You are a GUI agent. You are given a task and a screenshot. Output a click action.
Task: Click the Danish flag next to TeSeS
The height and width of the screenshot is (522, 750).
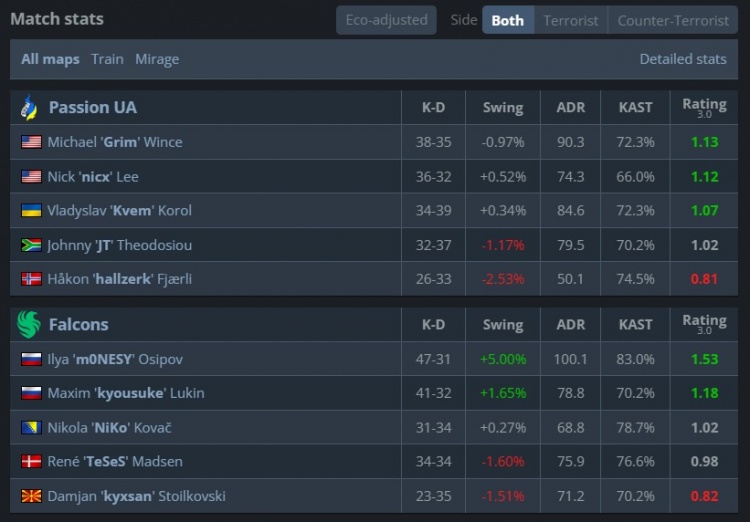coord(31,462)
